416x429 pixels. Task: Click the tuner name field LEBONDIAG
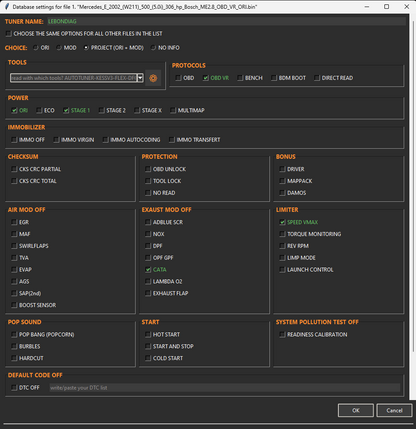[x=226, y=21]
